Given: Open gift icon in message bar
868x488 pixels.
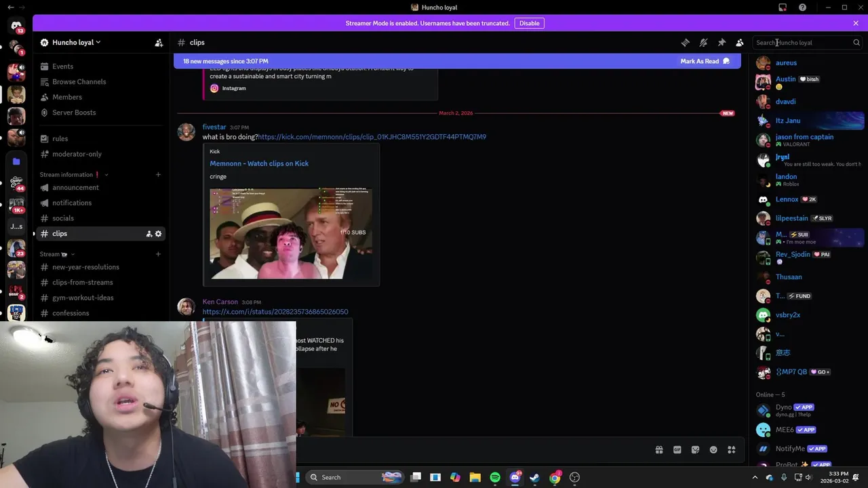Looking at the screenshot, I should [659, 449].
